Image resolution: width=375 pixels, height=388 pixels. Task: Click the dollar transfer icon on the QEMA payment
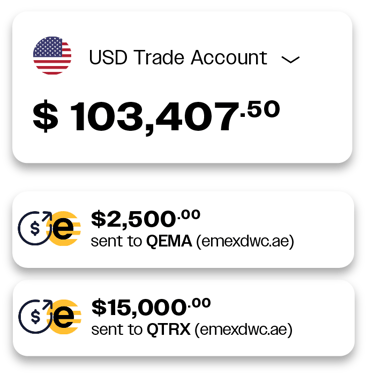pos(35,228)
